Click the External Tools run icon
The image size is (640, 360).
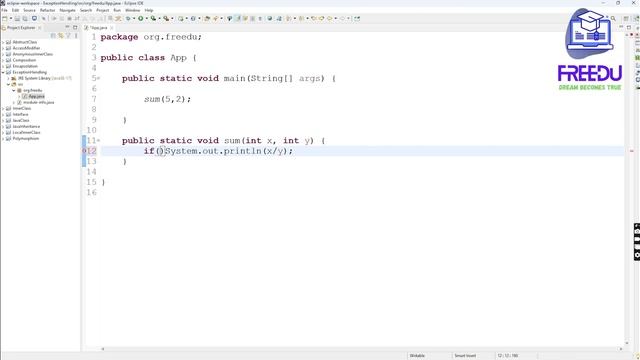pyautogui.click(x=166, y=18)
